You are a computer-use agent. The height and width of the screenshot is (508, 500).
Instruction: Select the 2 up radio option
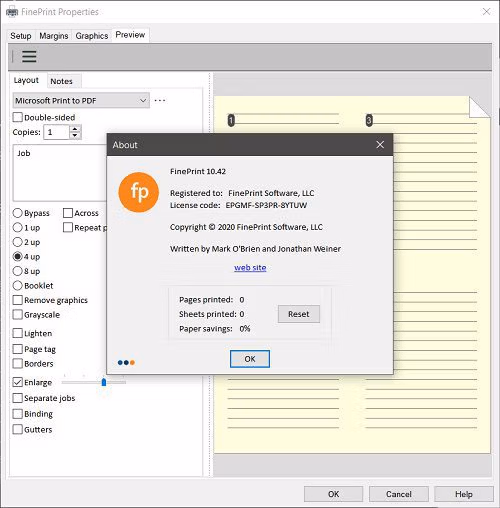(x=17, y=242)
